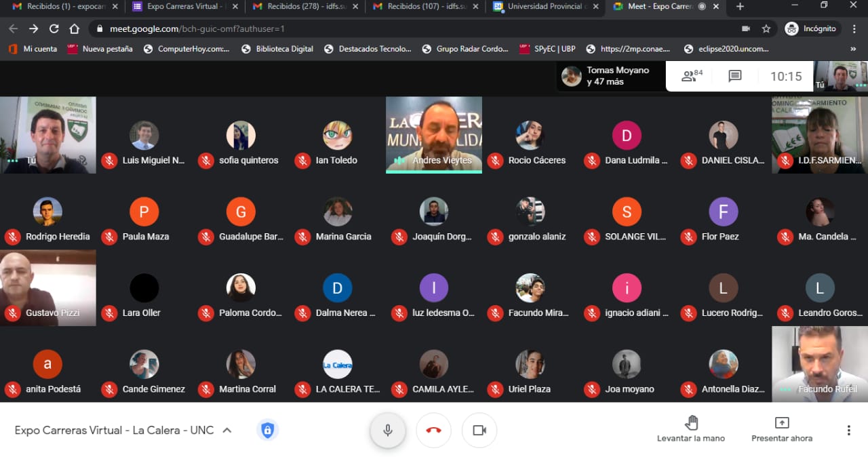
Task: Click the I.D.F.SARMIEN... video tile
Action: [820, 135]
